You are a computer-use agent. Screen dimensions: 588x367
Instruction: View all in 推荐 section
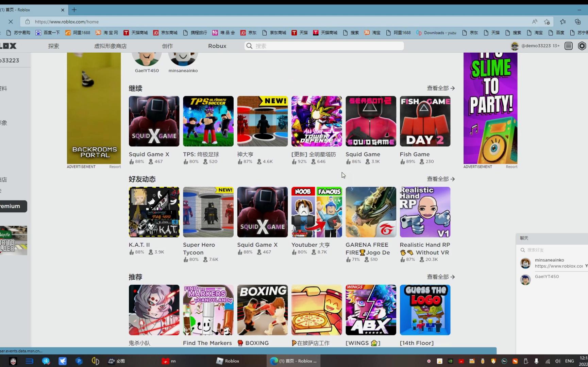pyautogui.click(x=441, y=277)
